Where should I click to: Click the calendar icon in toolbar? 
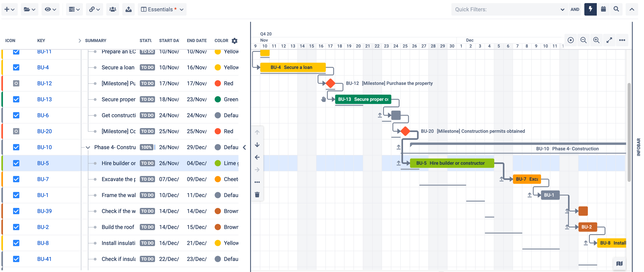(x=603, y=9)
